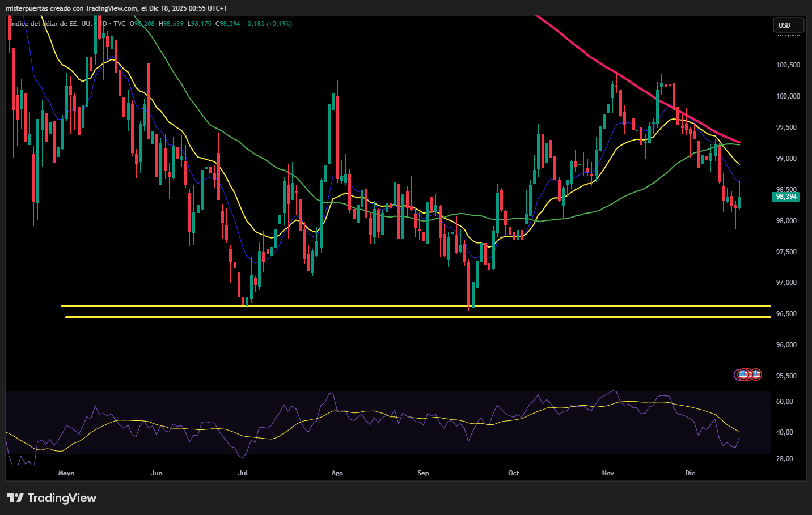Click the close value C98,394 in the legend
812x515 pixels.
coord(228,24)
